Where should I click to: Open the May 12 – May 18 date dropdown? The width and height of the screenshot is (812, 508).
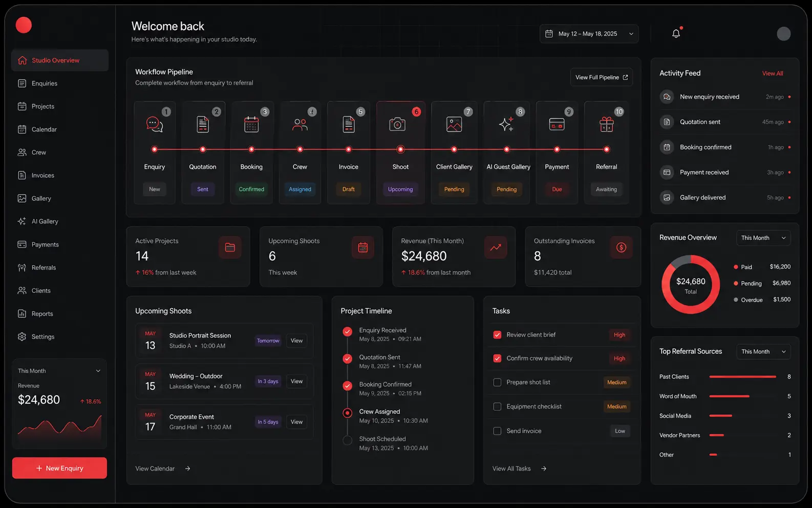[x=589, y=34]
